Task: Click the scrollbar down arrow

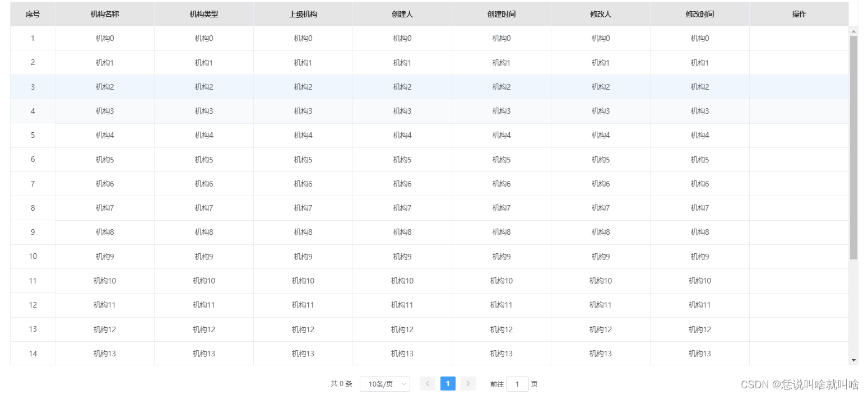Action: 854,359
